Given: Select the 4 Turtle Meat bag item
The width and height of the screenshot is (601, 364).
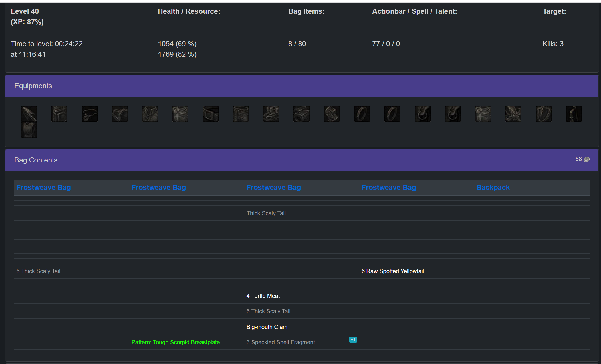Looking at the screenshot, I should click(263, 296).
